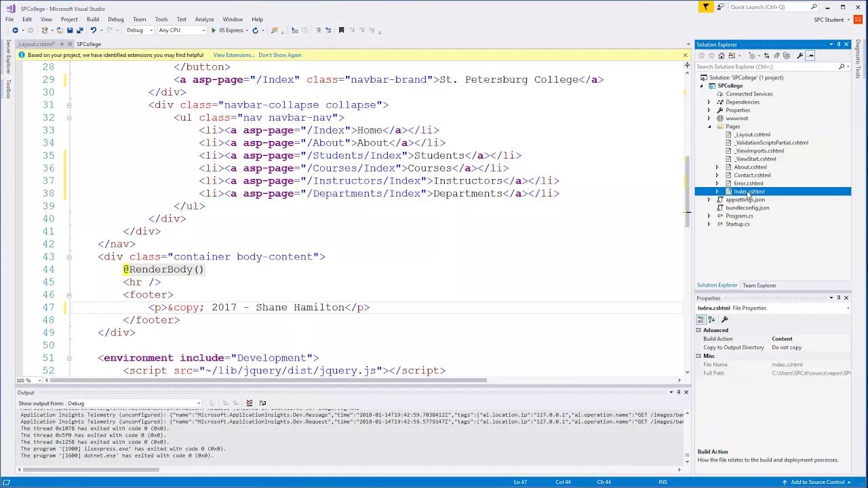The height and width of the screenshot is (488, 868).
Task: Start IIS Express with green play icon
Action: 214,30
